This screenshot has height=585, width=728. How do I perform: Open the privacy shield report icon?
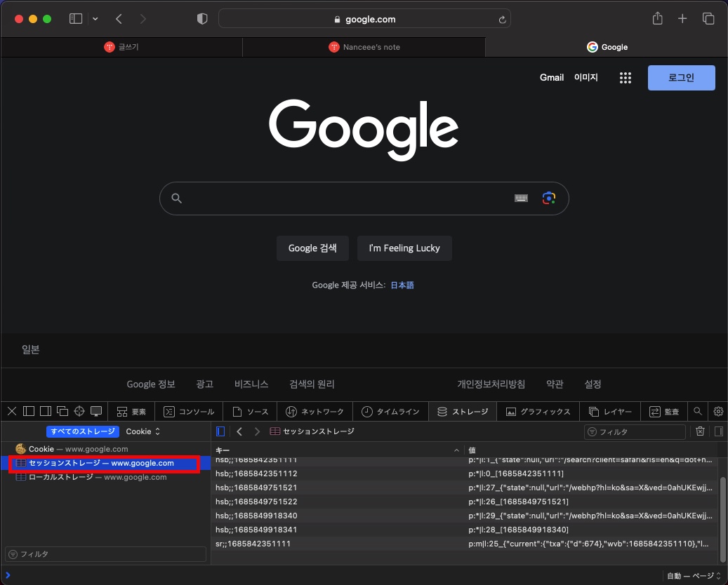[202, 19]
